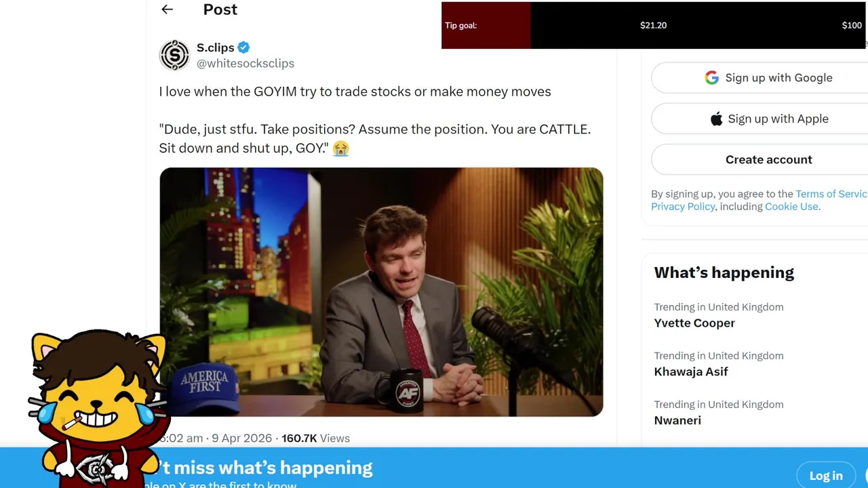Click the blue verified badge next to S.clips
This screenshot has height=488, width=868.
(243, 47)
